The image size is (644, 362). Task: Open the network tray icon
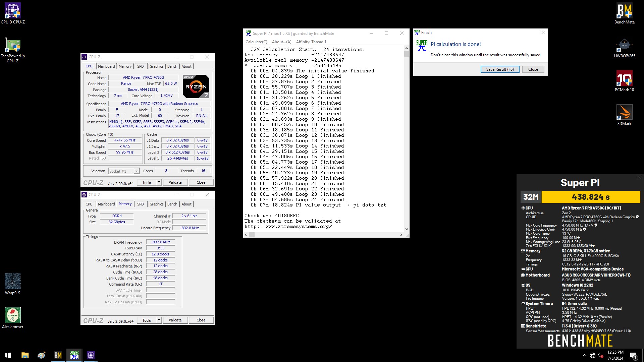[x=593, y=355]
